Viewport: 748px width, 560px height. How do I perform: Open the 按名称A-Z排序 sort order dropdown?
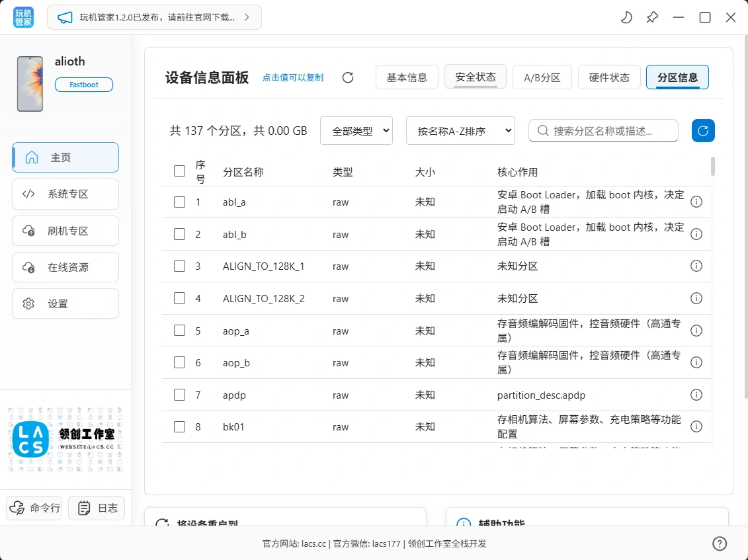coord(460,130)
